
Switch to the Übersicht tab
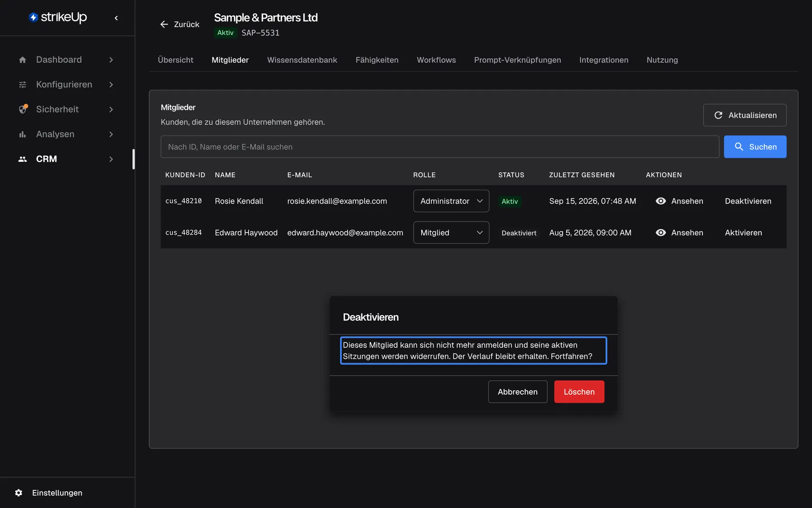pyautogui.click(x=175, y=60)
